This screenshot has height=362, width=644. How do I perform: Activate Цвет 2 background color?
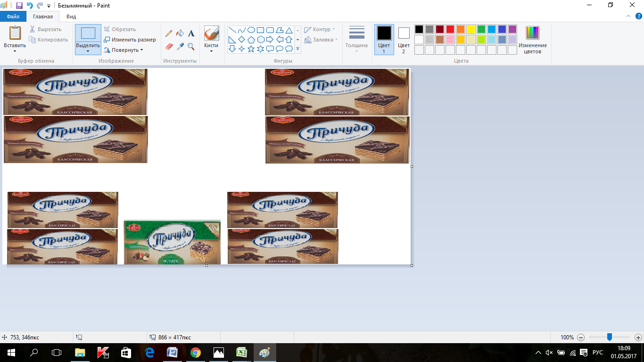pyautogui.click(x=404, y=40)
